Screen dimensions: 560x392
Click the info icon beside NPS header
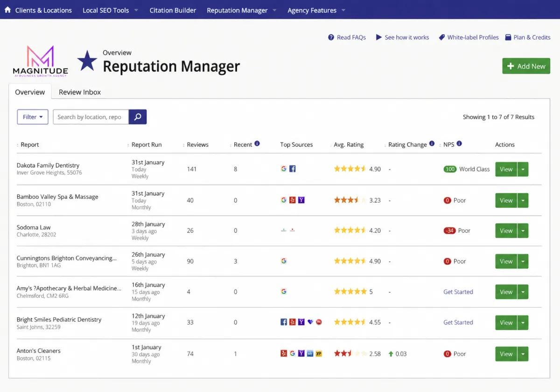coord(459,144)
